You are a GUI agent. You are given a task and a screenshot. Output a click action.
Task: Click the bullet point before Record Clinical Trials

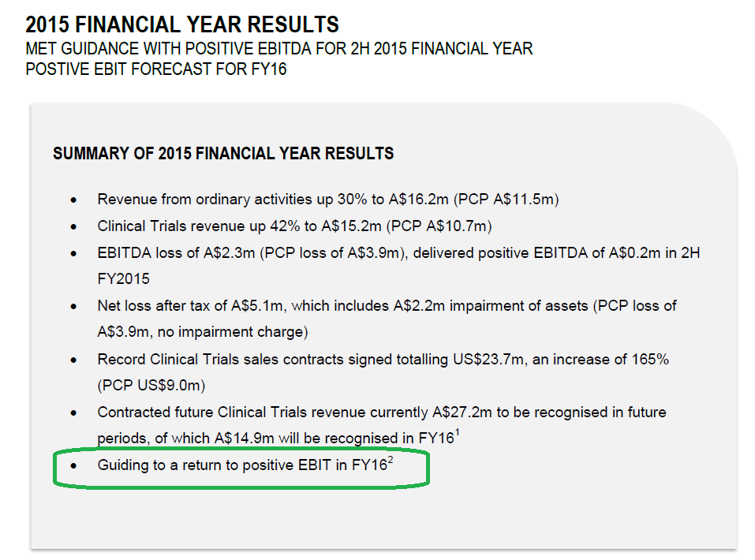[x=73, y=360]
